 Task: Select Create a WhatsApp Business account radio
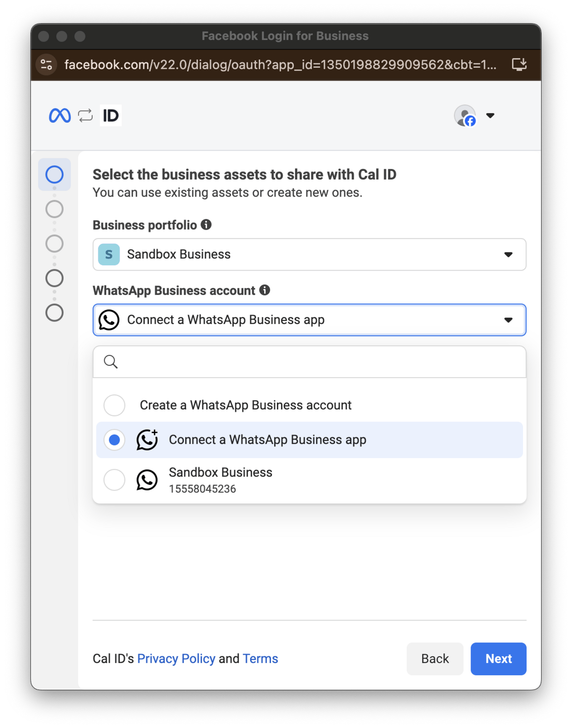(x=114, y=405)
